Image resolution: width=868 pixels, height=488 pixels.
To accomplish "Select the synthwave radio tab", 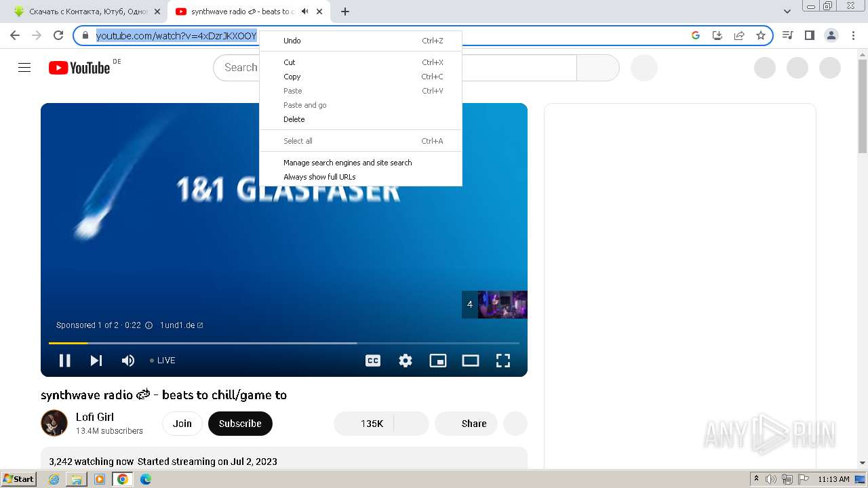I will pyautogui.click(x=241, y=12).
